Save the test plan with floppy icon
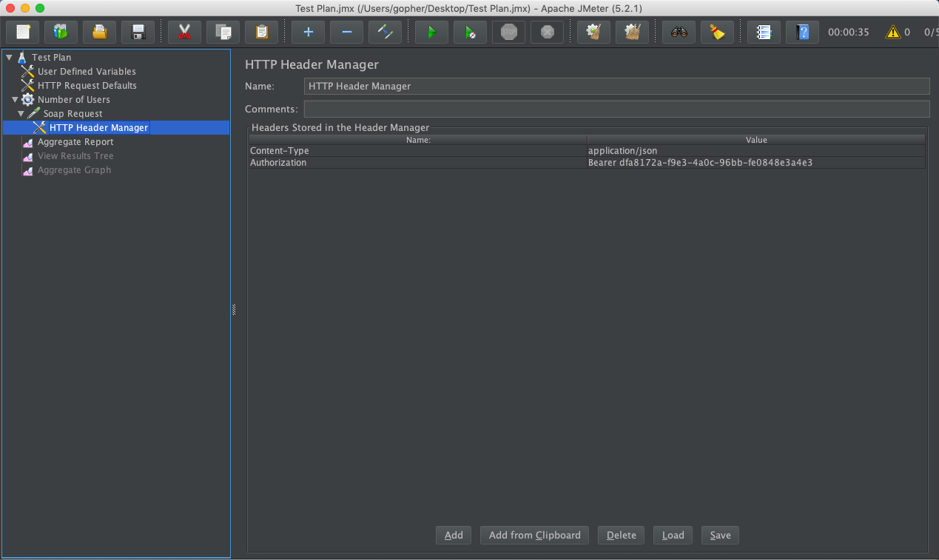This screenshot has height=560, width=939. 138,32
